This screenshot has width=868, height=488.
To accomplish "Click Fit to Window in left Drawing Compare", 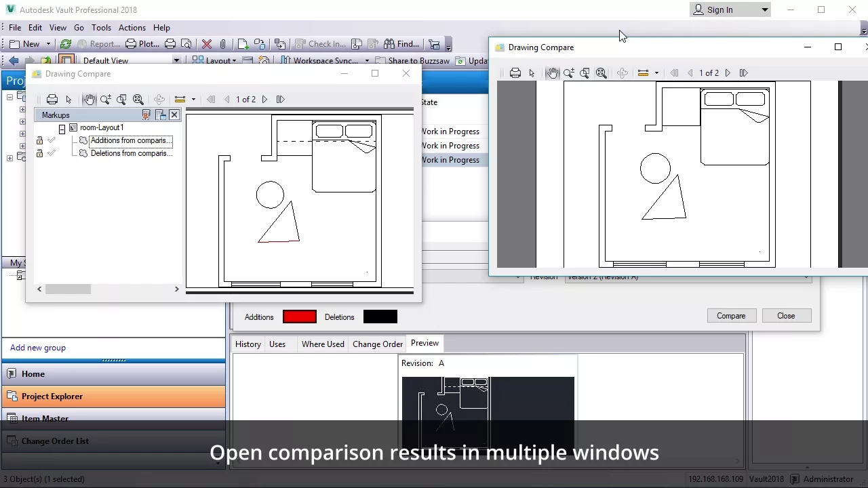I will click(x=138, y=99).
